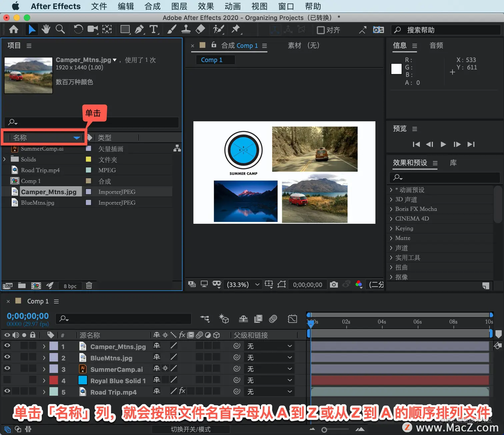Open the 文件 menu
Image resolution: width=504 pixels, height=435 pixels.
click(x=99, y=6)
